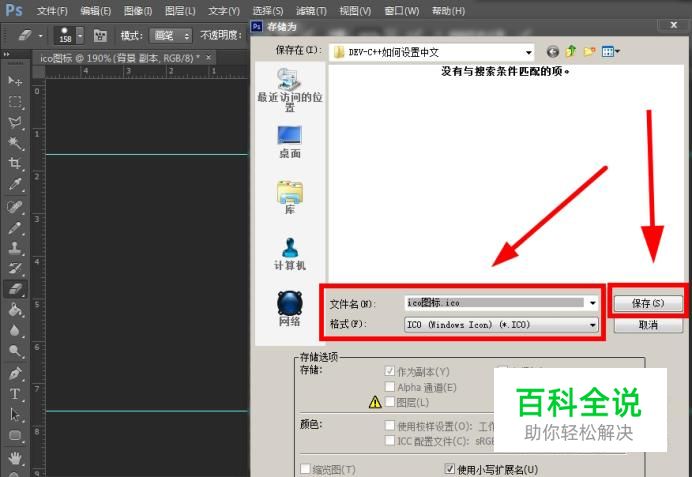Viewport: 692px width, 477px height.
Task: Open the view menu dropdown in save dialog
Action: [611, 52]
